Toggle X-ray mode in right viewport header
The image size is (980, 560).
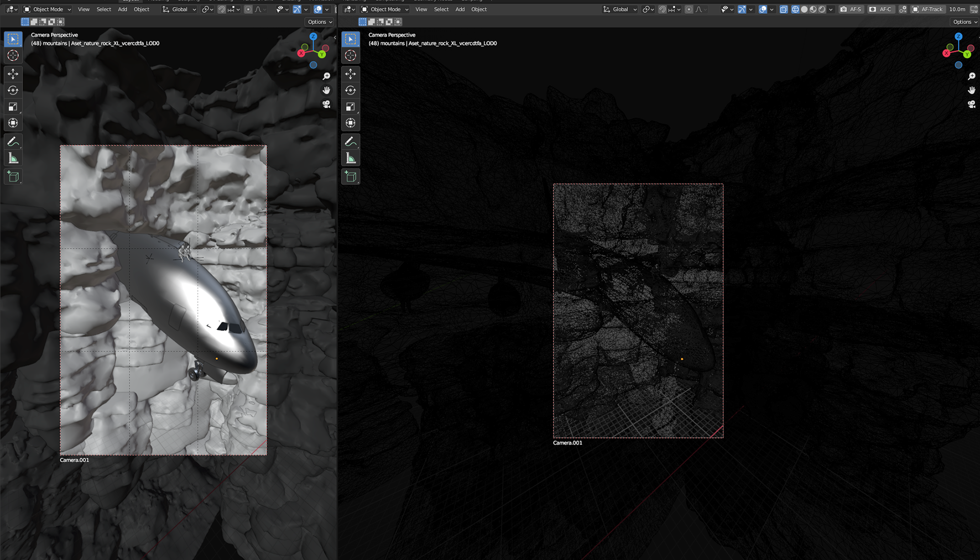[x=783, y=9]
